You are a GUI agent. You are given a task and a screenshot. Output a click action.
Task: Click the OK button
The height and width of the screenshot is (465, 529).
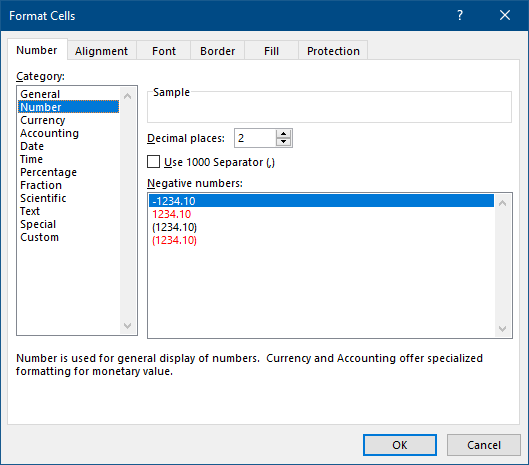point(400,445)
